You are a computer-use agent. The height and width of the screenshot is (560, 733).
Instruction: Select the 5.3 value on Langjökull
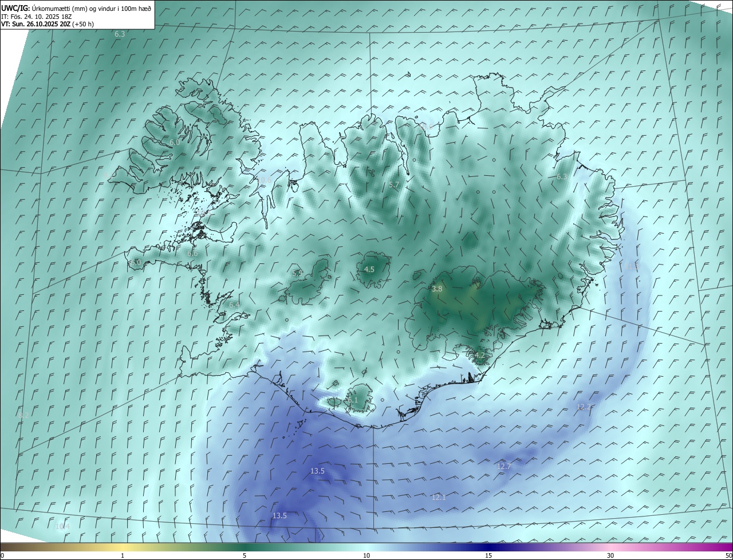click(297, 273)
